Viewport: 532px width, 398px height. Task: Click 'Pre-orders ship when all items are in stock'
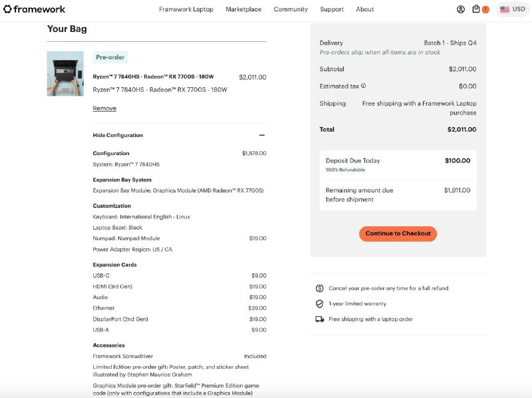coord(380,53)
